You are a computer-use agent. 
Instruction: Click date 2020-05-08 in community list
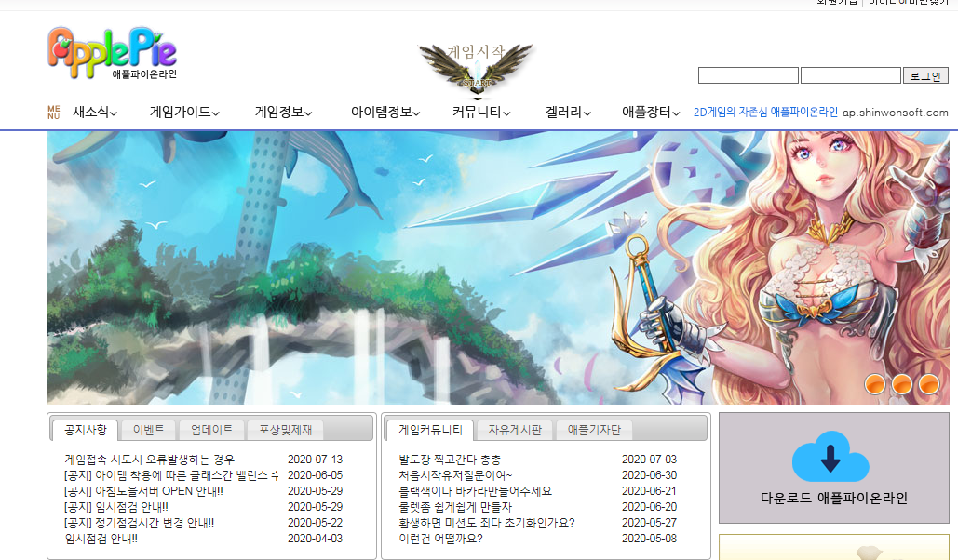coord(650,539)
